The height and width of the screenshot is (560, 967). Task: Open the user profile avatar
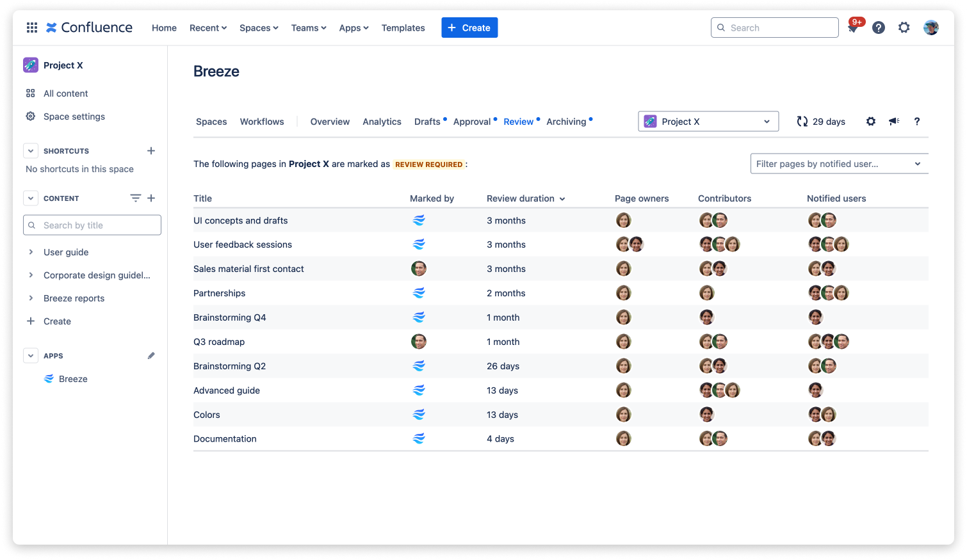tap(931, 28)
